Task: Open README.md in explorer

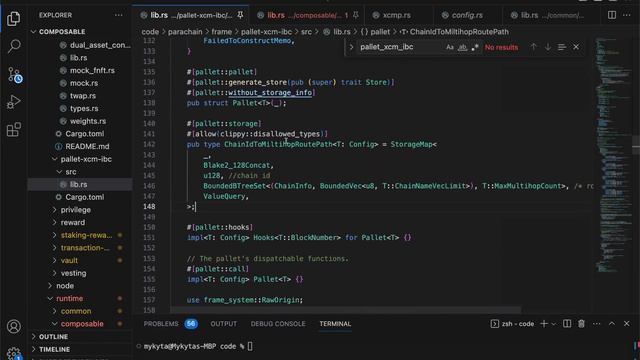Action: click(x=87, y=147)
